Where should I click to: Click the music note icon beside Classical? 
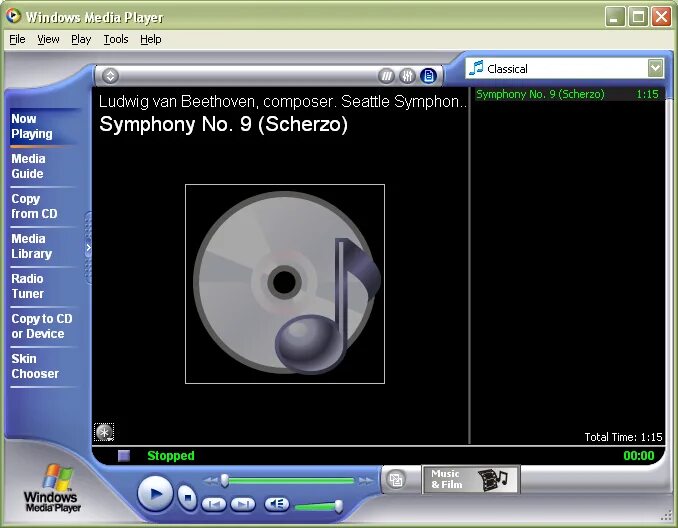pyautogui.click(x=477, y=68)
